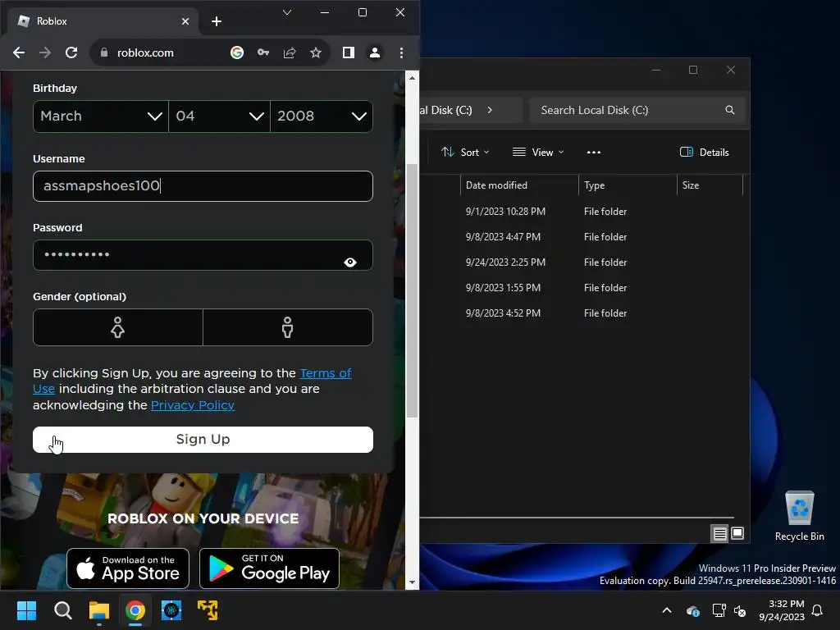This screenshot has height=630, width=840.
Task: Click the Chrome forward arrow
Action: tap(45, 52)
